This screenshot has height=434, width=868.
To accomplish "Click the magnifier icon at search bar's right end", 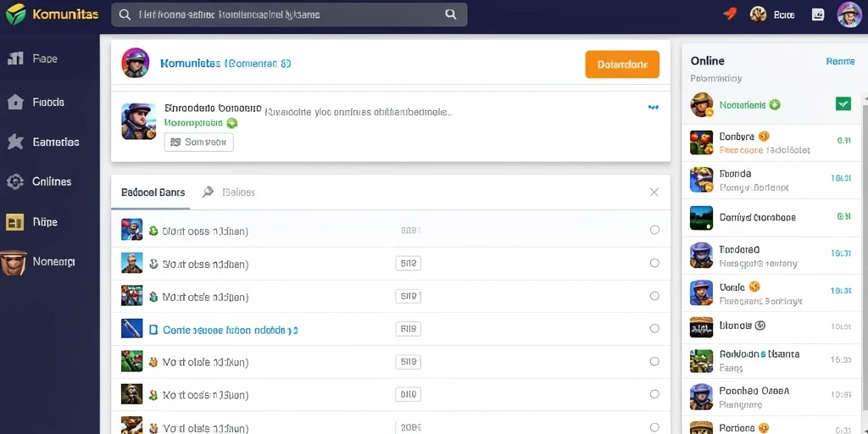I will [x=451, y=15].
